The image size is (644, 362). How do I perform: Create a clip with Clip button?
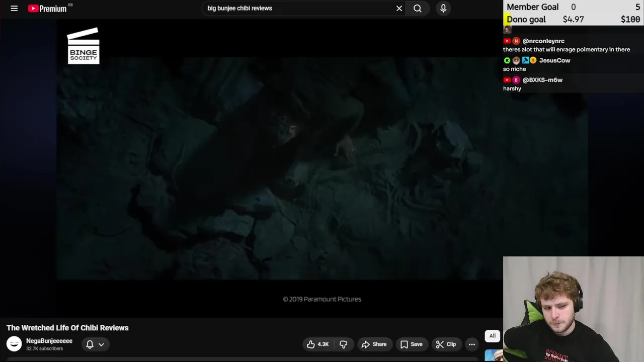[x=446, y=344]
